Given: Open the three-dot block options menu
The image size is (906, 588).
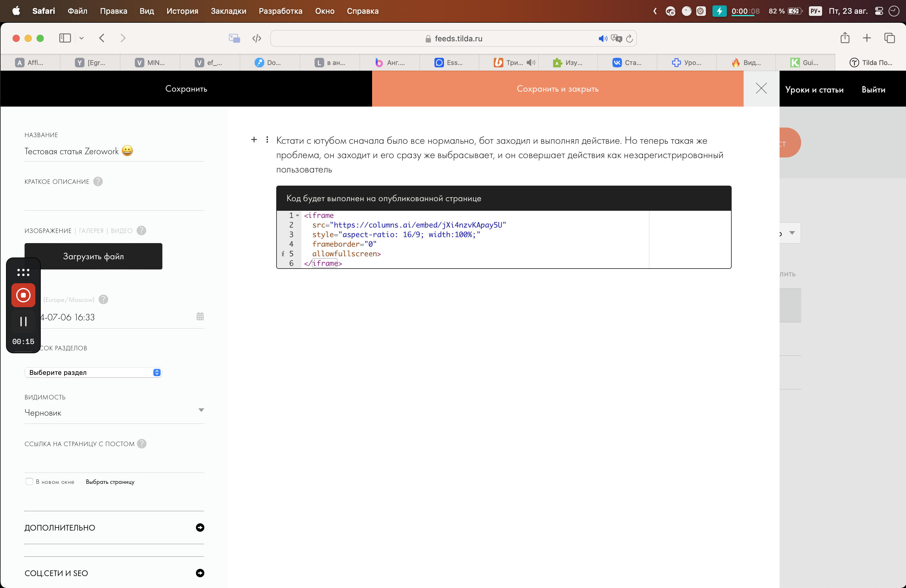Looking at the screenshot, I should (x=267, y=140).
